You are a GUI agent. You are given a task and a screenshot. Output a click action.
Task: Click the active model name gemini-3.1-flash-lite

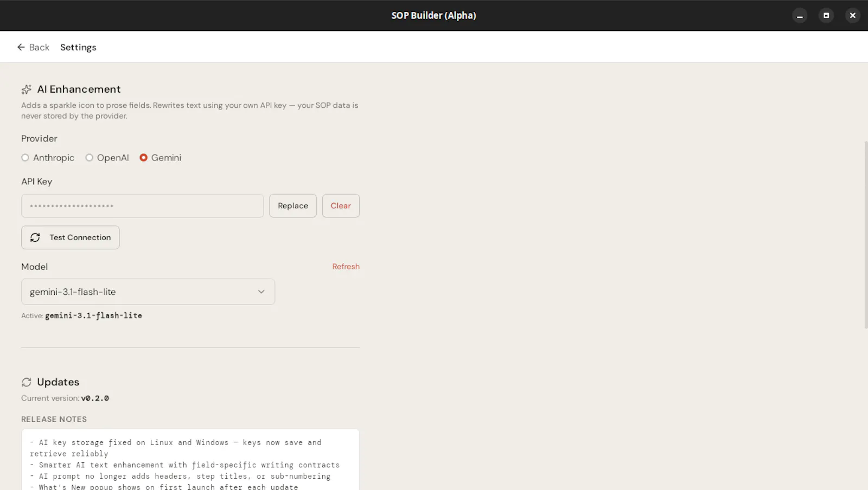coord(93,315)
